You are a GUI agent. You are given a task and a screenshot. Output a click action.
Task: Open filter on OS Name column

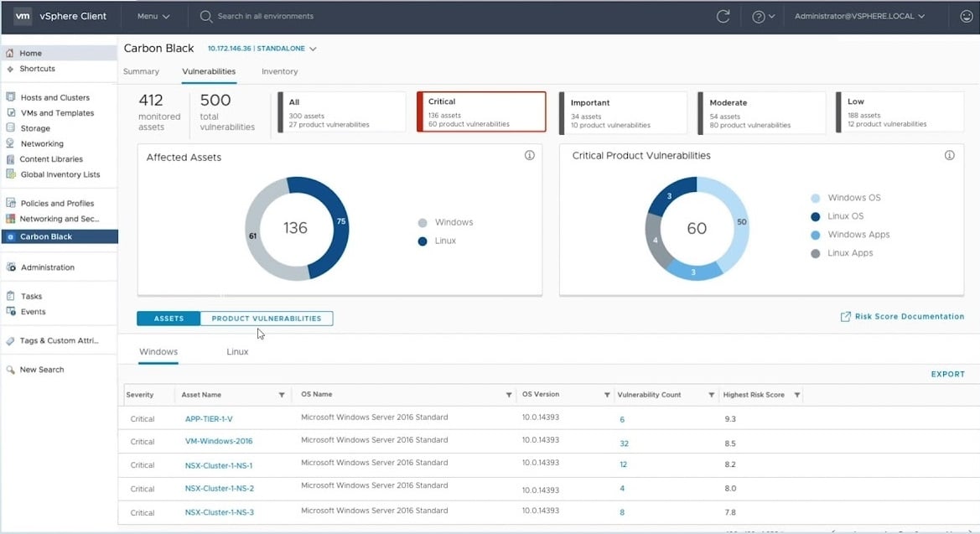509,395
